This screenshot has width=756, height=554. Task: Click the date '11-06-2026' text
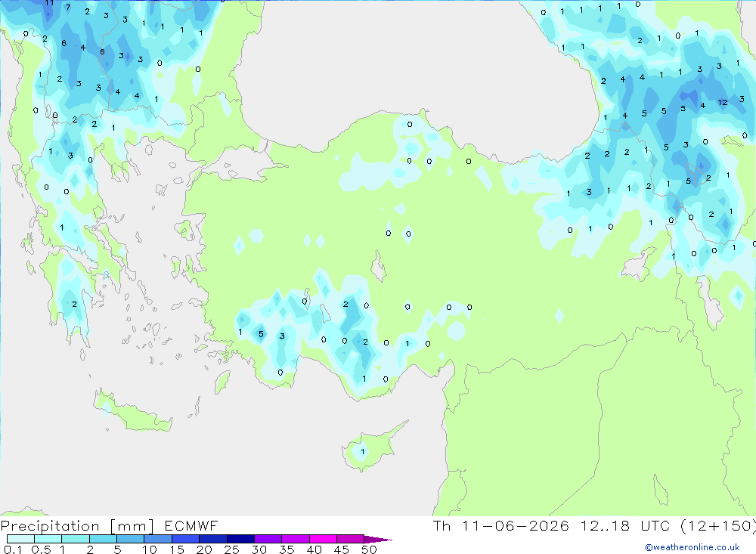pos(516,525)
